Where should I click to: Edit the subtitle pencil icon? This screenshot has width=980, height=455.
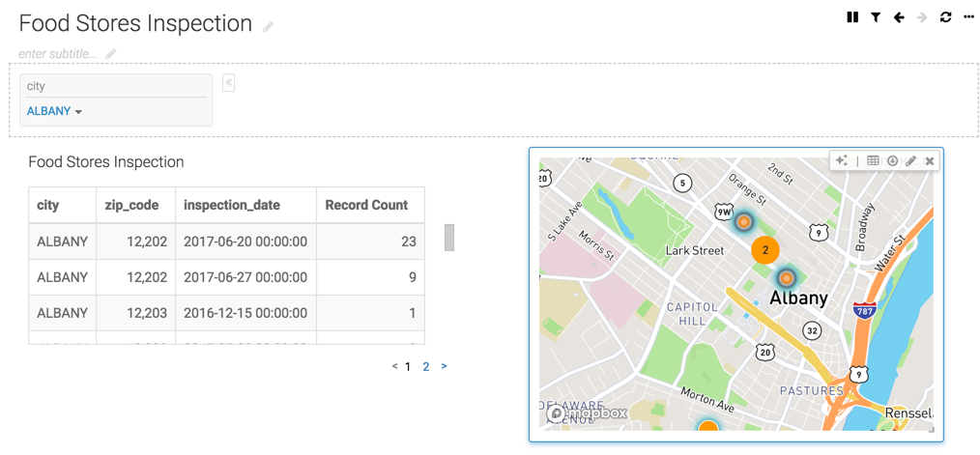(x=111, y=54)
